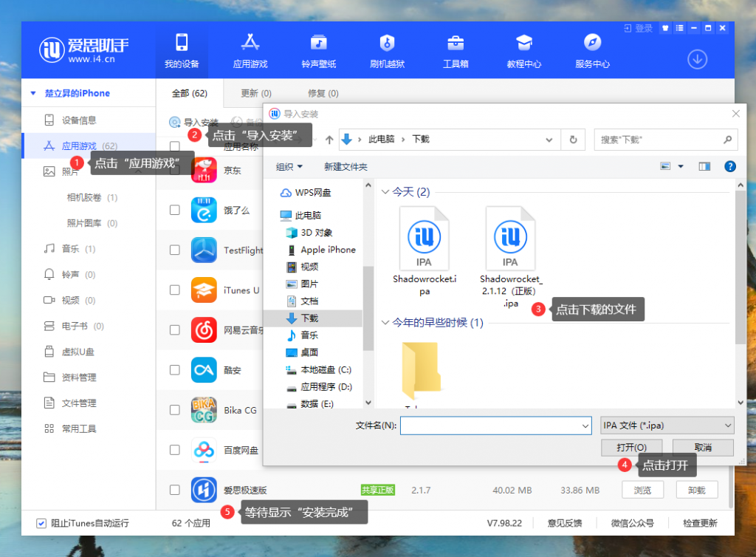Image resolution: width=756 pixels, height=557 pixels.
Task: Check the 网易云音乐 row checkbox
Action: coord(174,330)
